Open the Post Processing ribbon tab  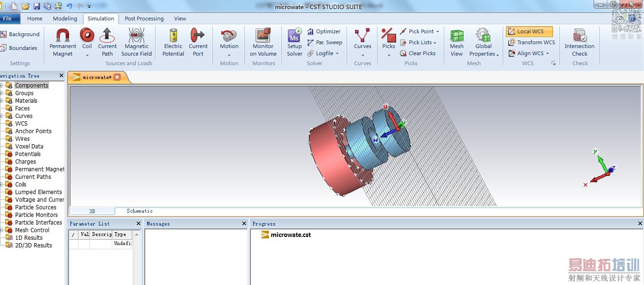pyautogui.click(x=144, y=19)
